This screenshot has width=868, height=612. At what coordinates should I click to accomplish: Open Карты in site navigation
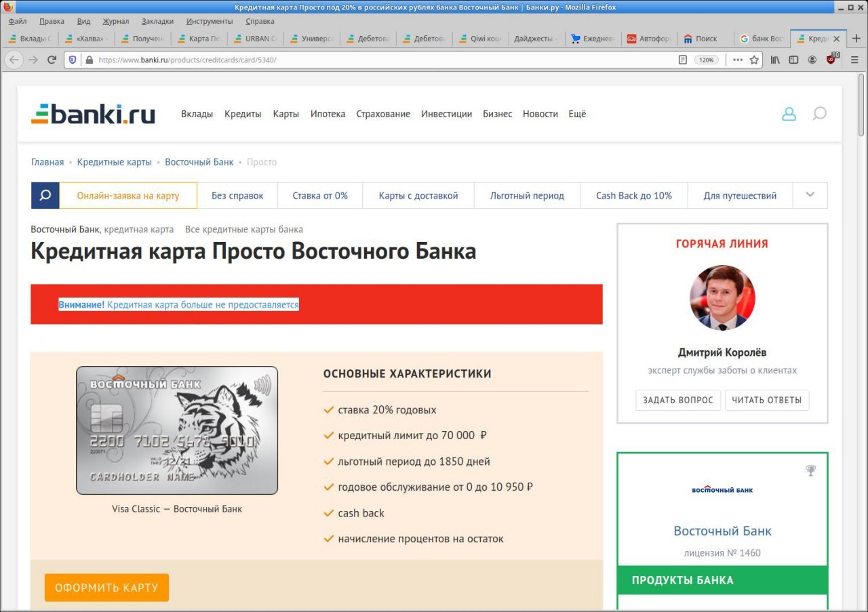[x=286, y=114]
